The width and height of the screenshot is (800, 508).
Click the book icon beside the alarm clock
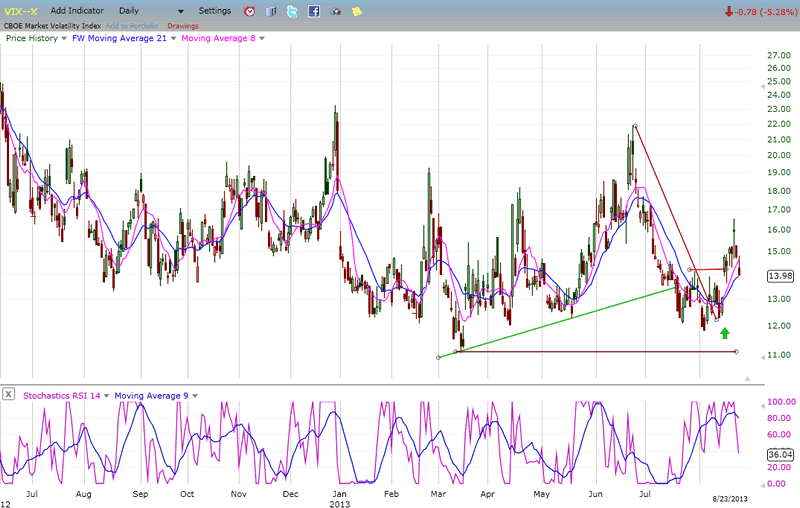(x=270, y=11)
